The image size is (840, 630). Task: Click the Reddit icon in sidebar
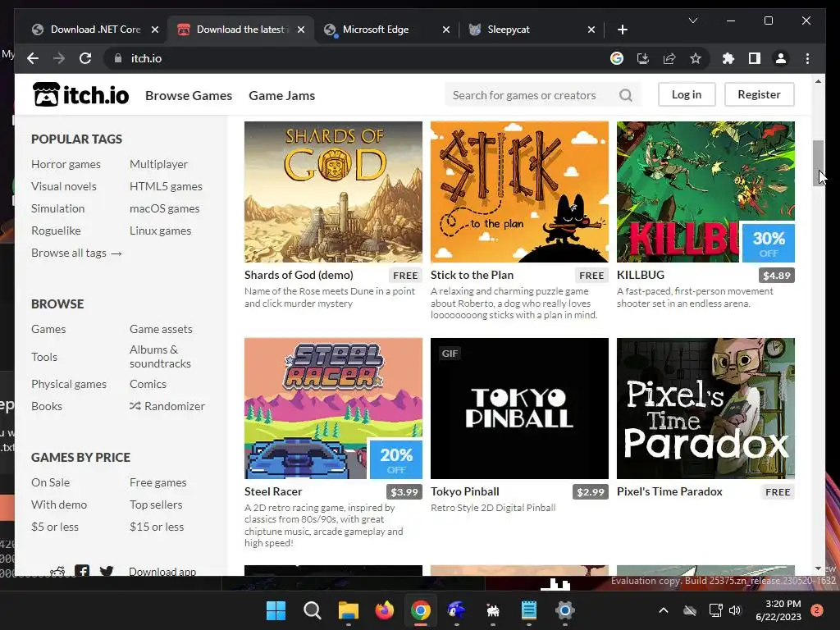click(58, 572)
